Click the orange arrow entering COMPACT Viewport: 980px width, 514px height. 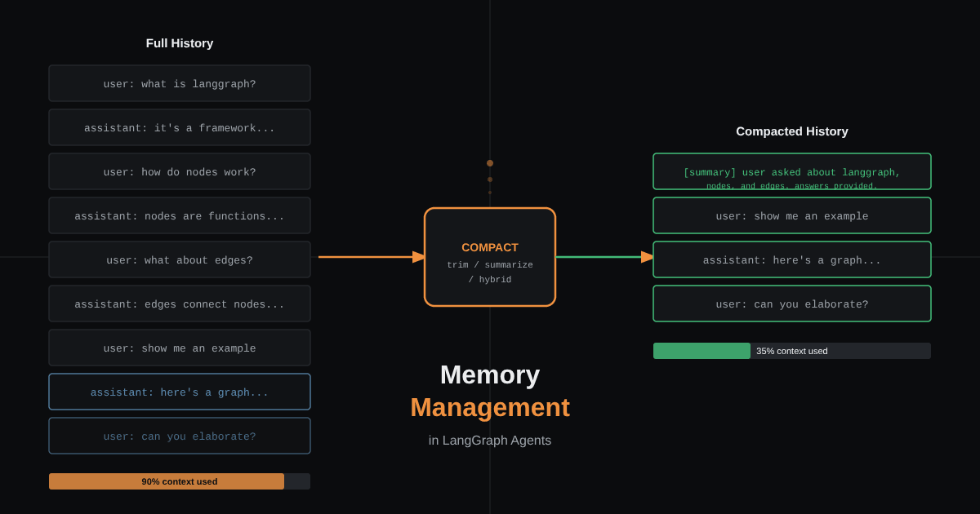[372, 257]
